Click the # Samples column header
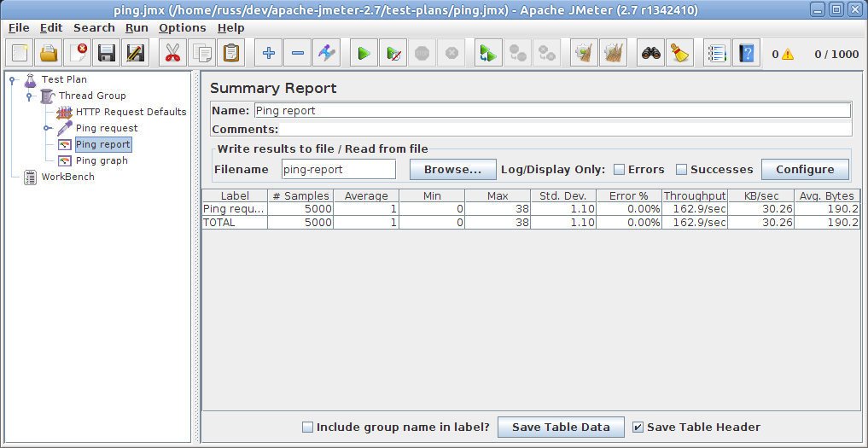 (300, 196)
